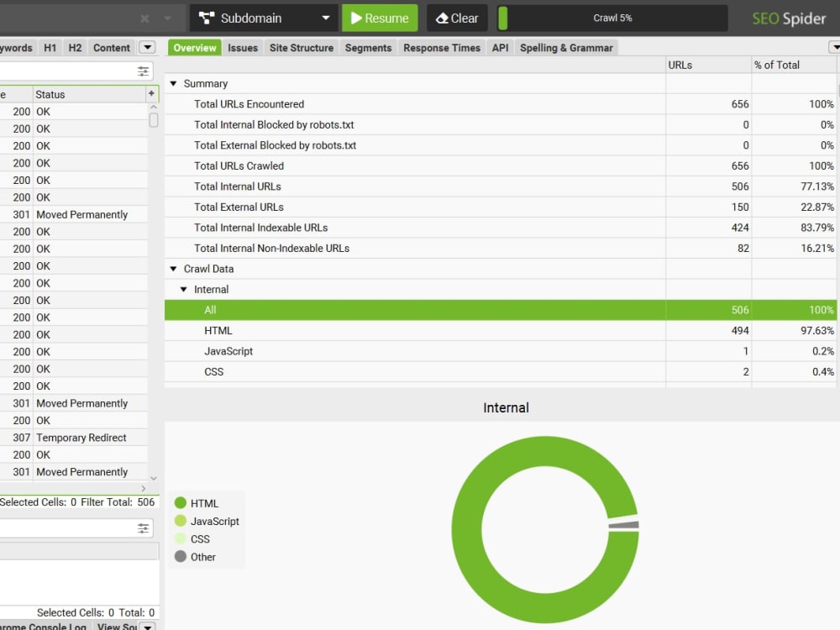
Task: Open the more tabs dropdown after Content
Action: [147, 48]
